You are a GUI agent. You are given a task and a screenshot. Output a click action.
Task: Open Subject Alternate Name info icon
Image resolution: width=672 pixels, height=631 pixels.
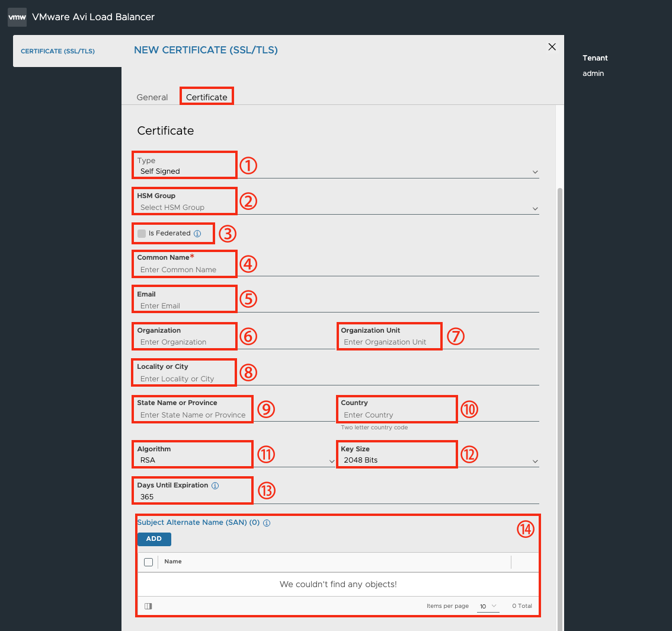[267, 523]
